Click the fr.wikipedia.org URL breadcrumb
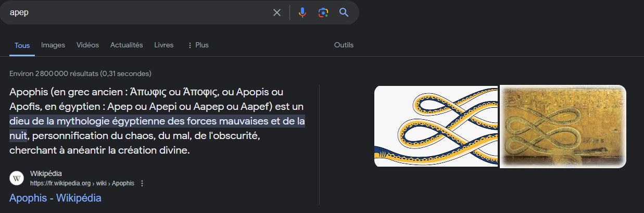 (x=82, y=183)
